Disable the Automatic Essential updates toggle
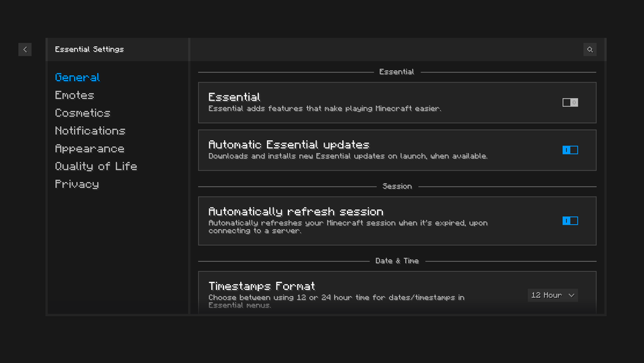644x363 pixels. pos(570,150)
